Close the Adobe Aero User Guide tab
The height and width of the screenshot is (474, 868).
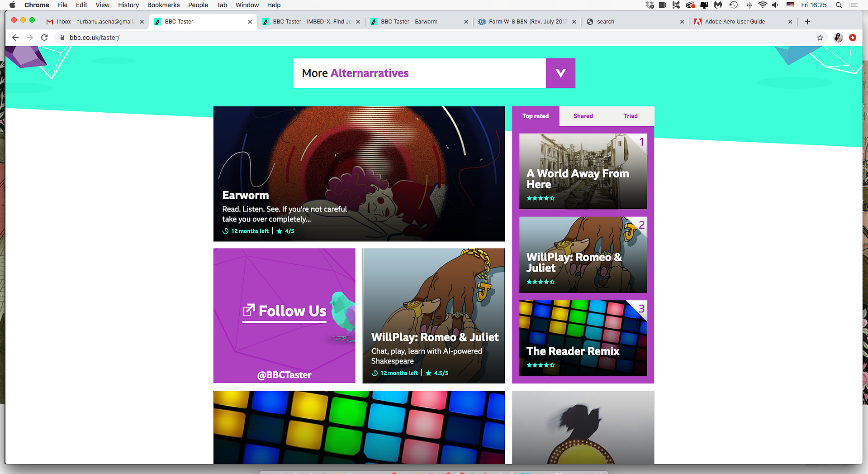click(x=790, y=22)
